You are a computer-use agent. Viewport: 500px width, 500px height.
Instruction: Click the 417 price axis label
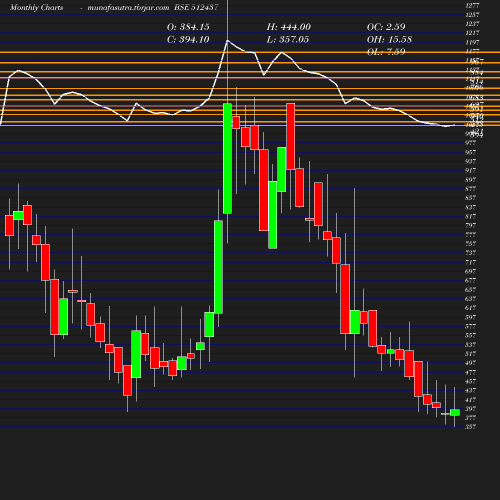tap(470, 399)
